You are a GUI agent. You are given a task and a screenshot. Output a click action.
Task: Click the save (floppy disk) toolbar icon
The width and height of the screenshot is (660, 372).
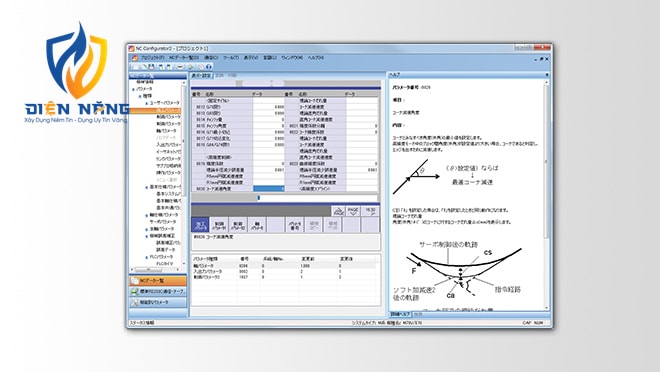(x=152, y=66)
